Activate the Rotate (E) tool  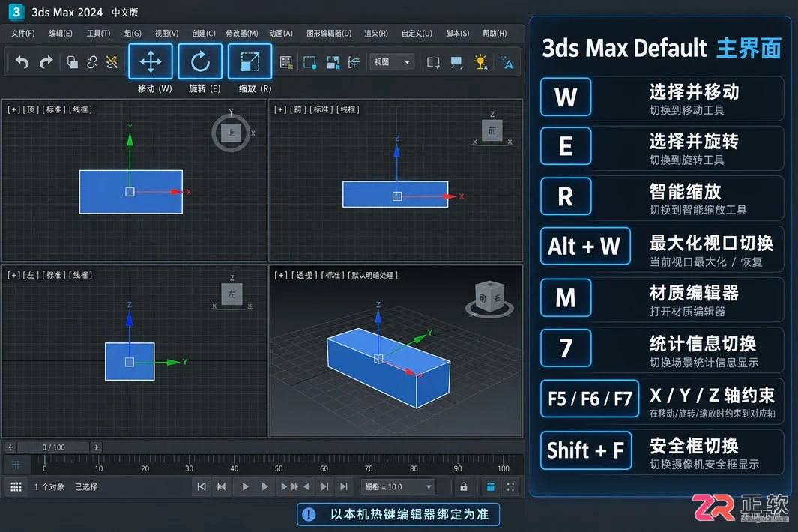click(200, 61)
